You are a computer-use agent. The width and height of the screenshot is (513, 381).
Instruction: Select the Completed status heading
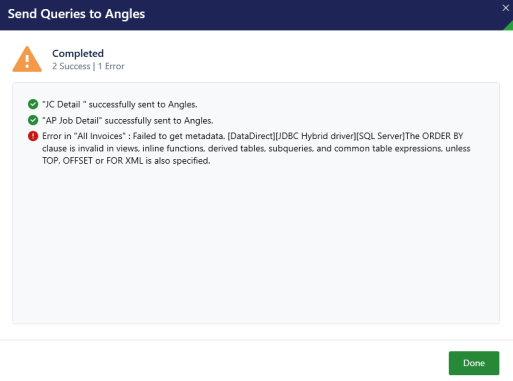coord(78,53)
